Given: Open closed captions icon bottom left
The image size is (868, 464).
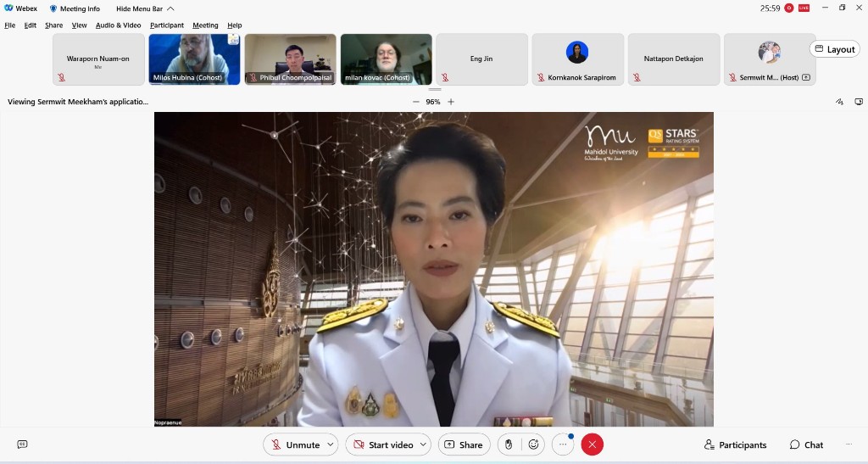Looking at the screenshot, I should [22, 444].
